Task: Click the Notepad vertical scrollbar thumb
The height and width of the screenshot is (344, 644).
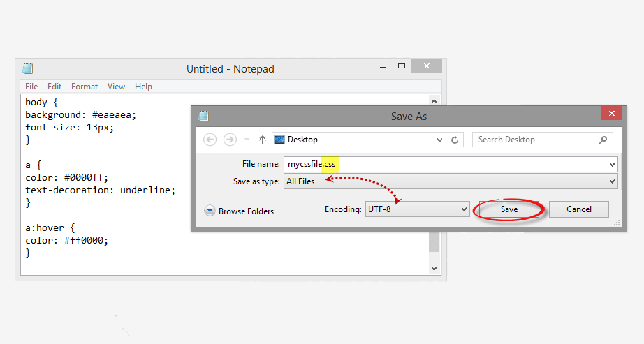Action: pyautogui.click(x=434, y=242)
